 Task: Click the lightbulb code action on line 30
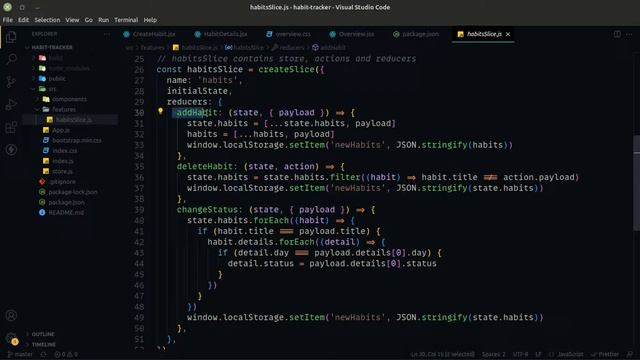coord(160,111)
